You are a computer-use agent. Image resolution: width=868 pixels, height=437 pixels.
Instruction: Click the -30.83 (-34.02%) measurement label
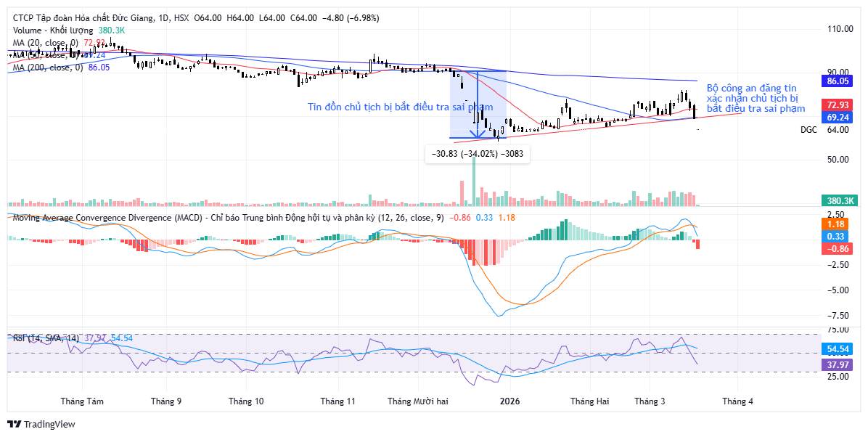pyautogui.click(x=477, y=154)
